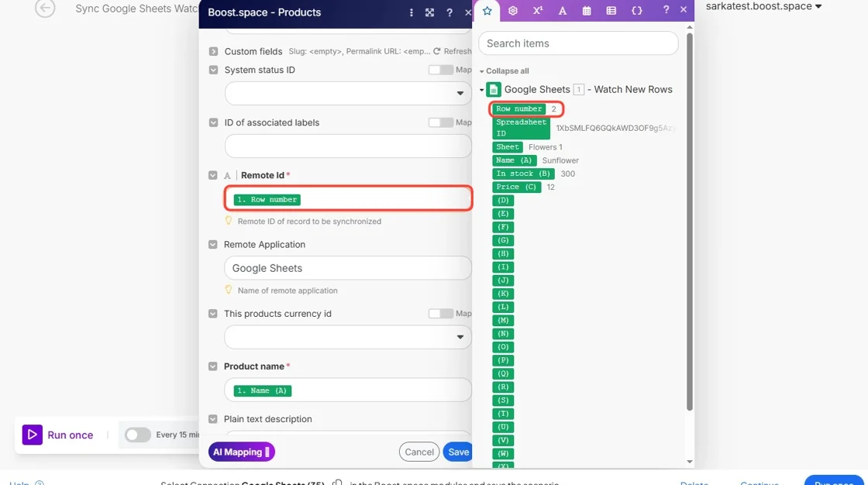Open This products currency id dropdown
The width and height of the screenshot is (868, 485).
(x=348, y=336)
